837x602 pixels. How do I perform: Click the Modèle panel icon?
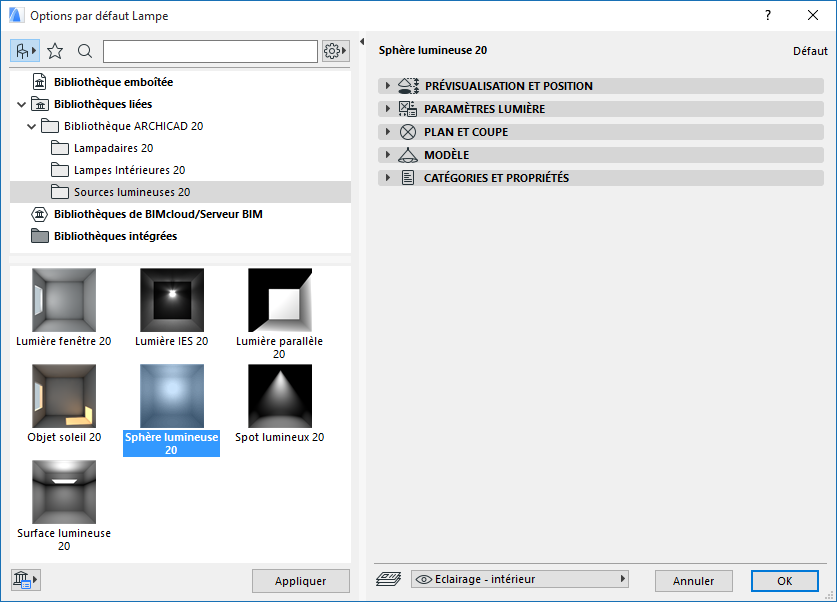[x=407, y=154]
